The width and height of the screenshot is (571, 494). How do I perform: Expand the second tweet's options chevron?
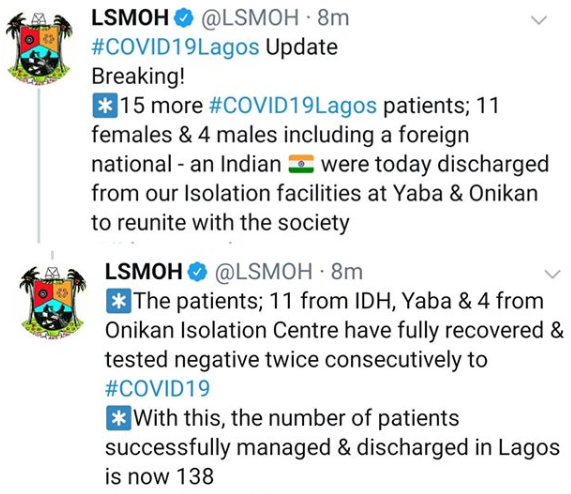[553, 273]
